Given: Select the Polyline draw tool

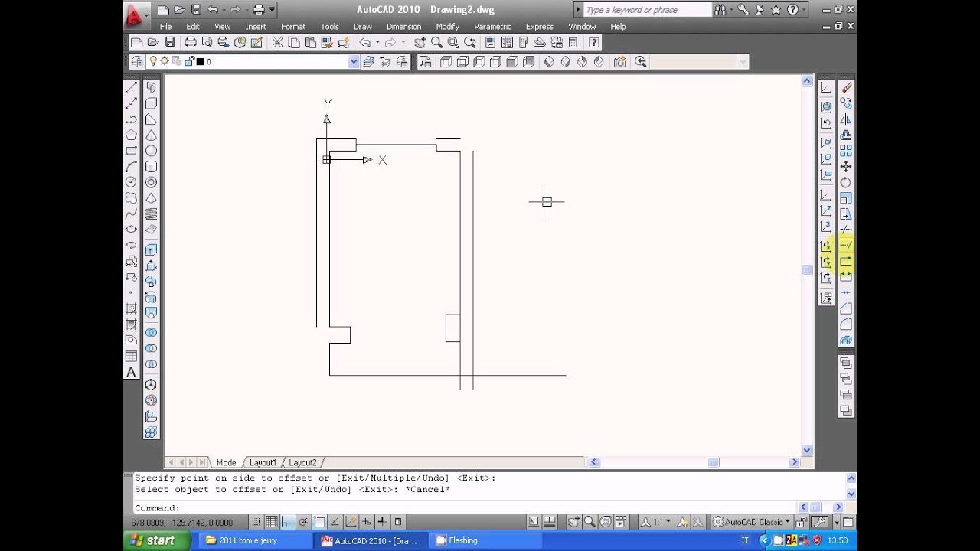Looking at the screenshot, I should (x=131, y=119).
